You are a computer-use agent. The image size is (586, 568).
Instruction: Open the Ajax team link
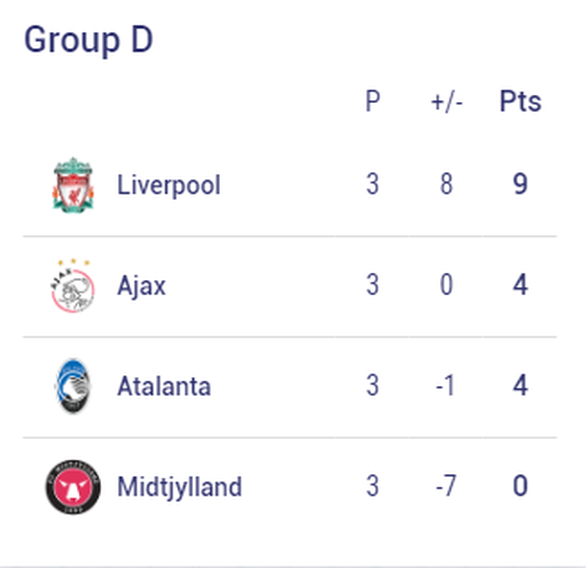point(142,286)
